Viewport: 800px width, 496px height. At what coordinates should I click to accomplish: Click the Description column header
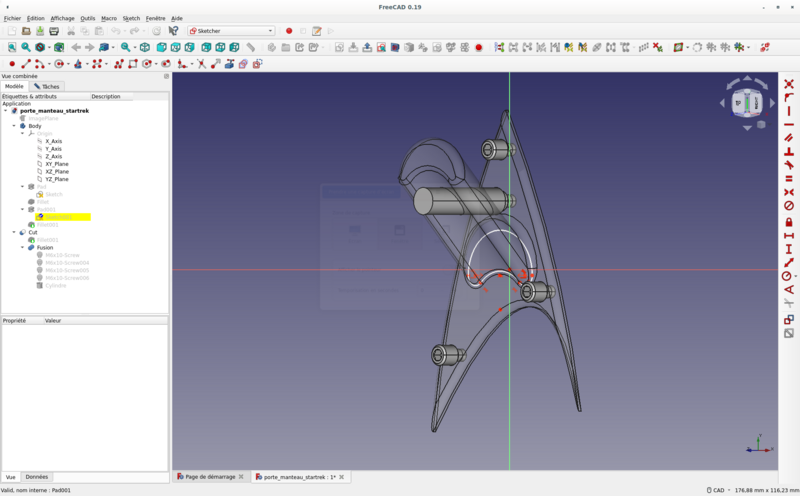(x=112, y=96)
